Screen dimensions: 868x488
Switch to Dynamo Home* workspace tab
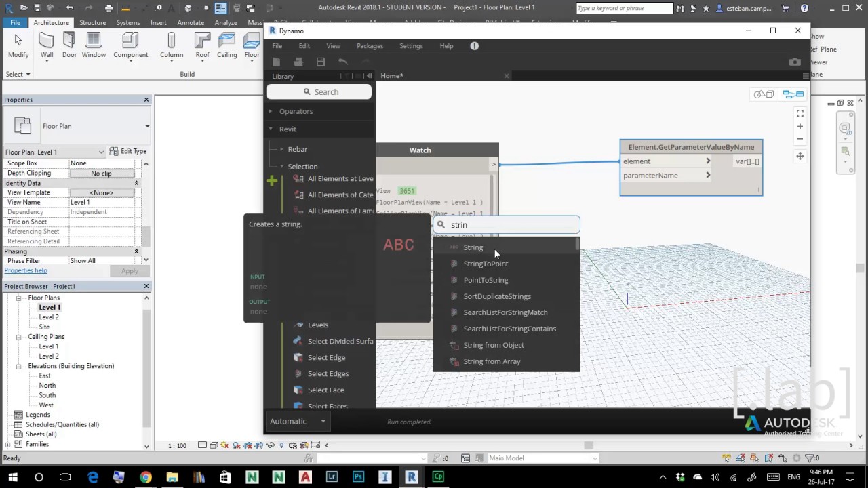click(x=392, y=76)
